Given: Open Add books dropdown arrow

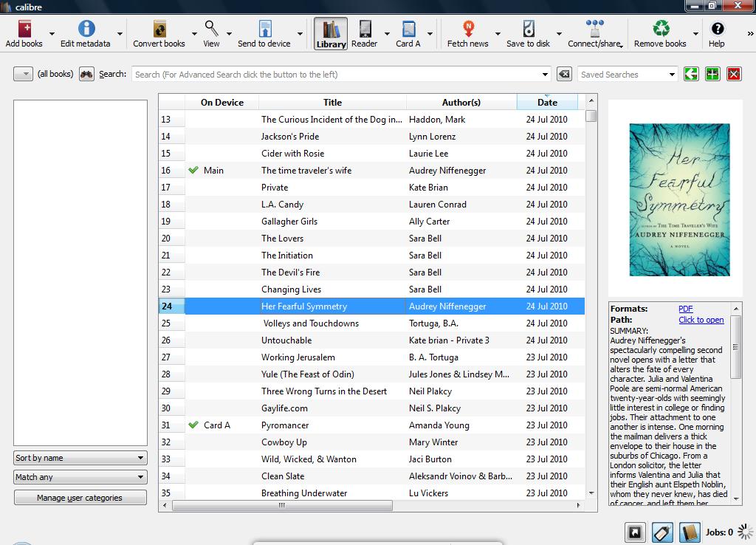Looking at the screenshot, I should [52, 34].
